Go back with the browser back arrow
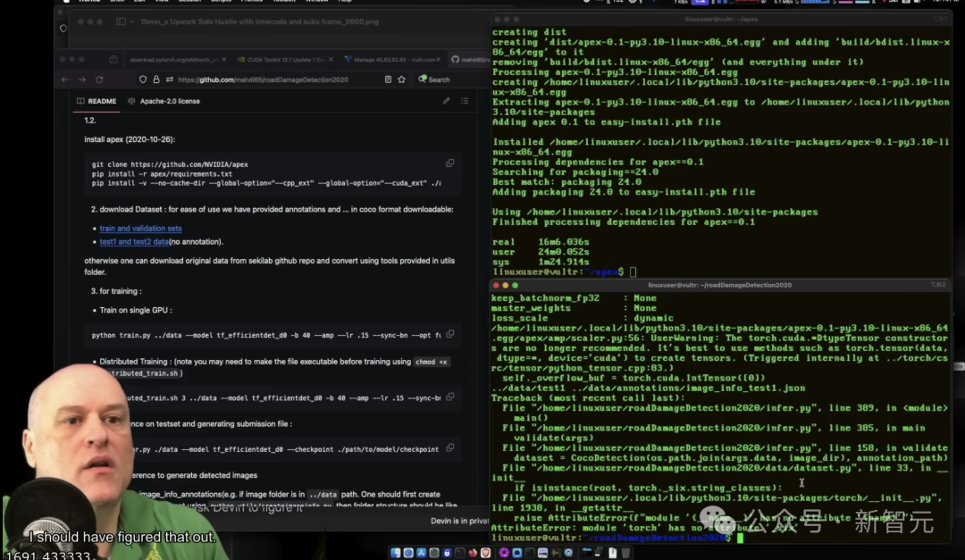The image size is (965, 560). coord(64,79)
